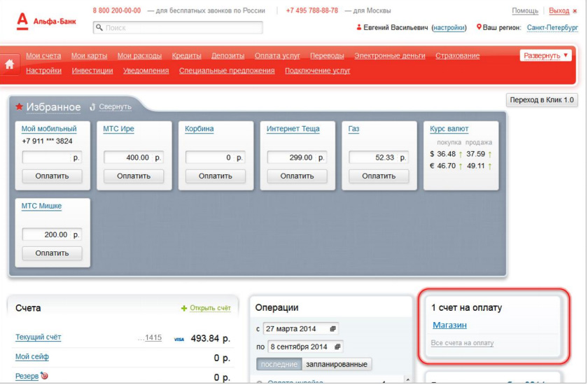588x385 pixels.
Task: Pay МТС Ире with Оплатить button
Action: (134, 176)
